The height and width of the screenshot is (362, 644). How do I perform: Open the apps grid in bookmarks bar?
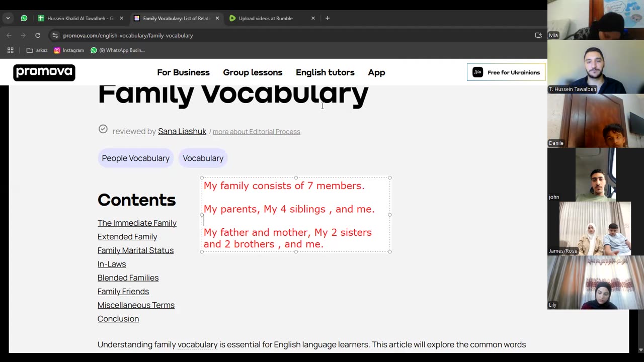coord(10,50)
